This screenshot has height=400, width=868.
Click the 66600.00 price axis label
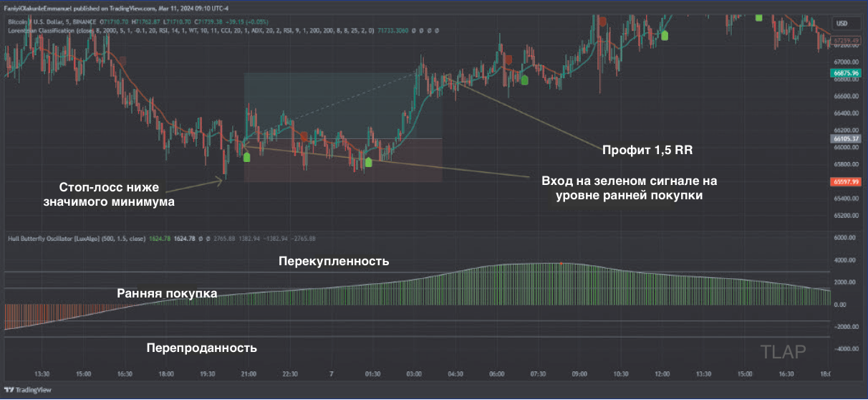pos(846,96)
